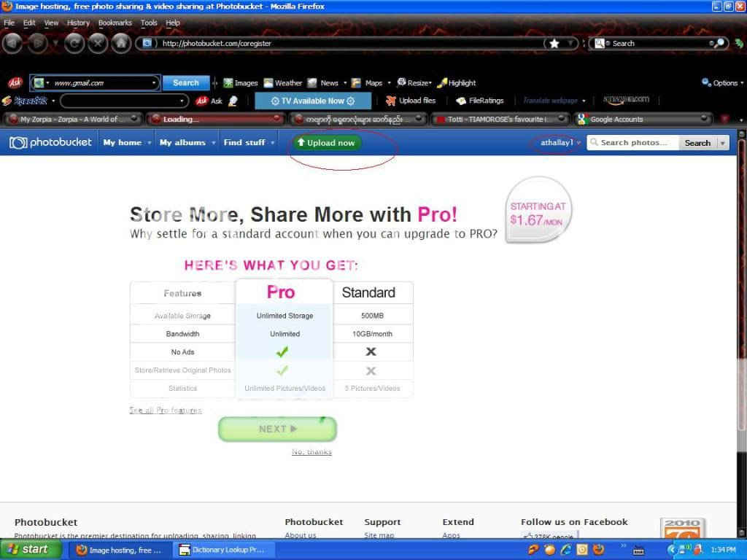
Task: Open Images from the Ask toolbar
Action: (241, 83)
